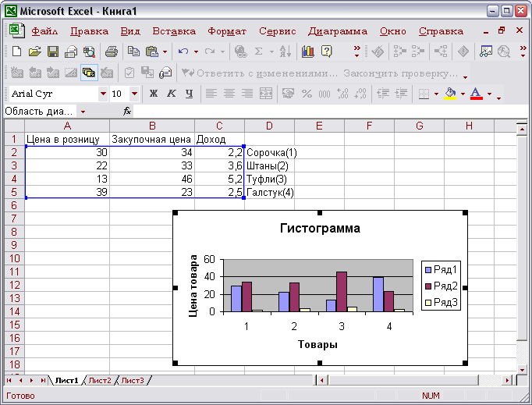Screen dimensions: 532x405
Task: Click the Undo arrow icon
Action: [183, 52]
